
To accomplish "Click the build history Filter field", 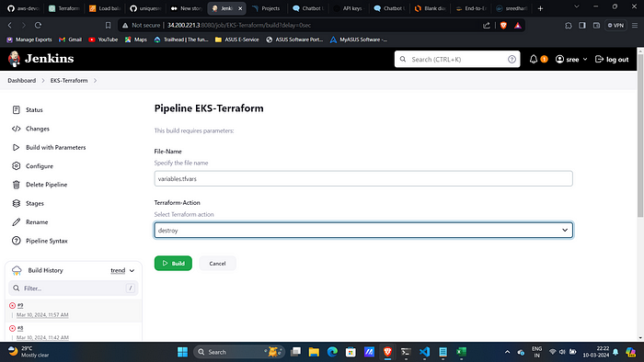I will tap(74, 288).
